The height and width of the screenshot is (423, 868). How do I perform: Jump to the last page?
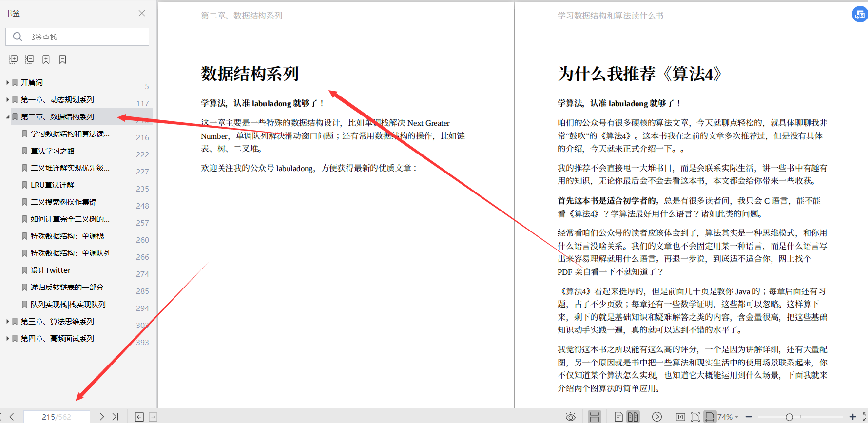(116, 417)
